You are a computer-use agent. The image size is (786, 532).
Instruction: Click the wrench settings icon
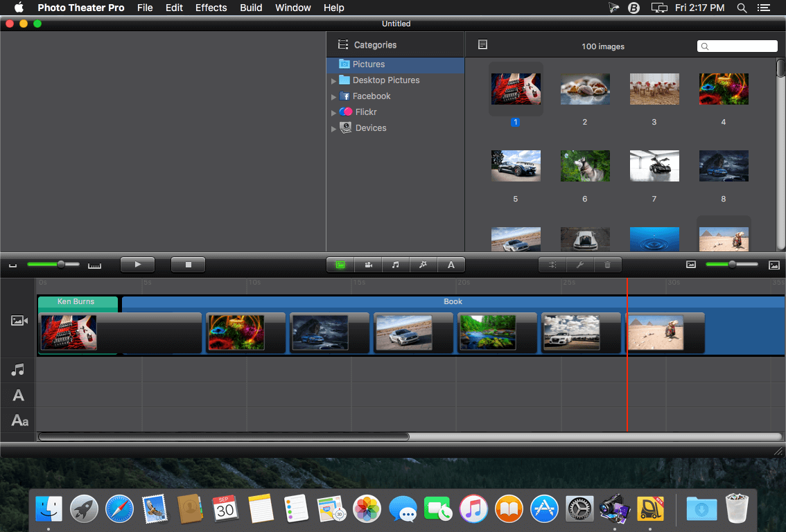click(x=580, y=265)
